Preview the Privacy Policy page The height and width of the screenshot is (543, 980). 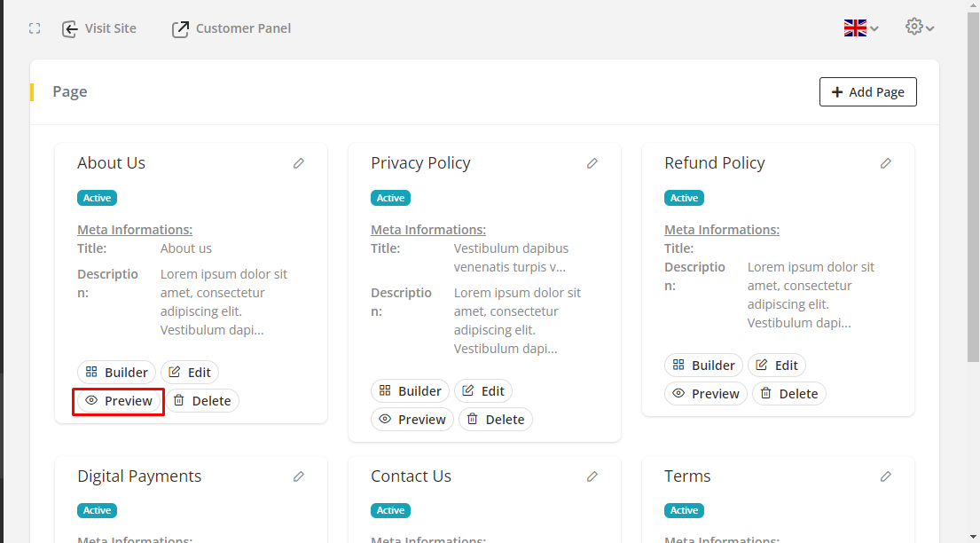click(x=412, y=420)
